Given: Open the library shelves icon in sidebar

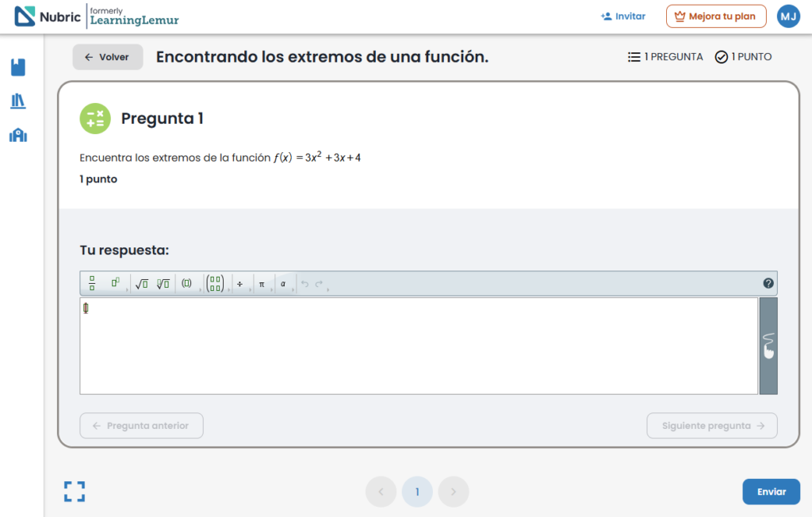Looking at the screenshot, I should (x=18, y=101).
